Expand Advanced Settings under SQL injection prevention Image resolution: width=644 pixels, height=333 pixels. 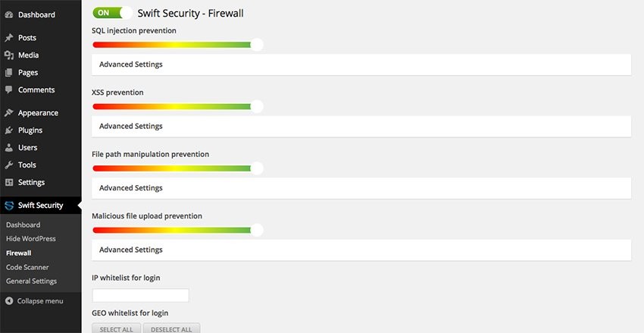click(x=131, y=64)
